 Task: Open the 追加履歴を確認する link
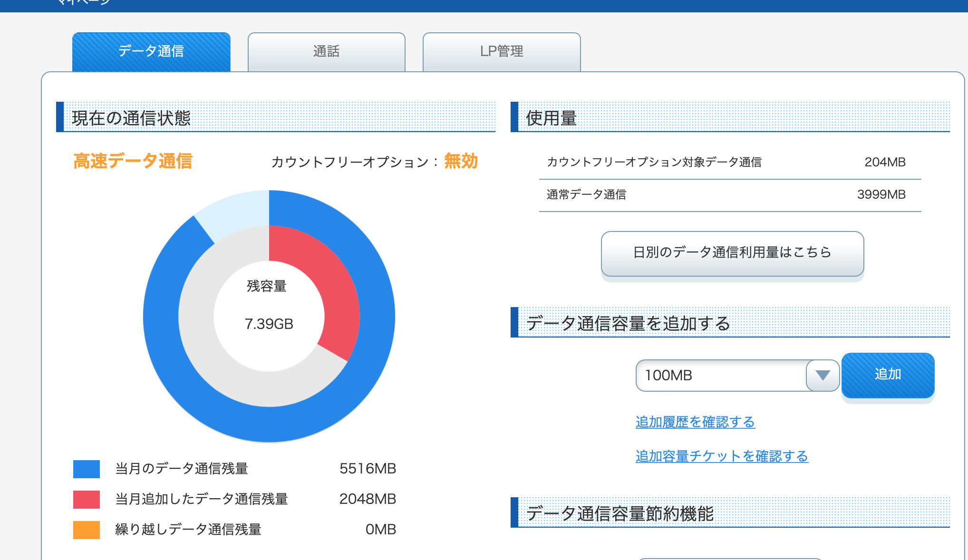tap(695, 422)
